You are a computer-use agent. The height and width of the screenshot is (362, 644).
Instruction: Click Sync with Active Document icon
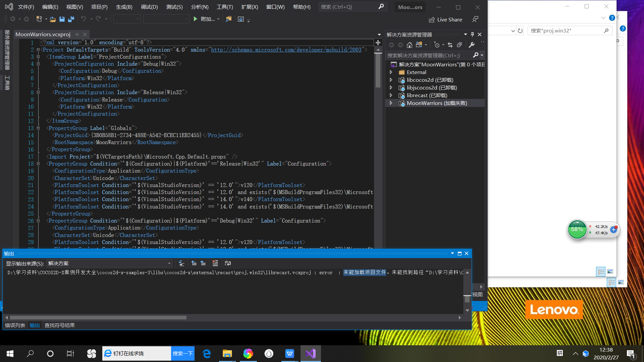click(x=450, y=45)
